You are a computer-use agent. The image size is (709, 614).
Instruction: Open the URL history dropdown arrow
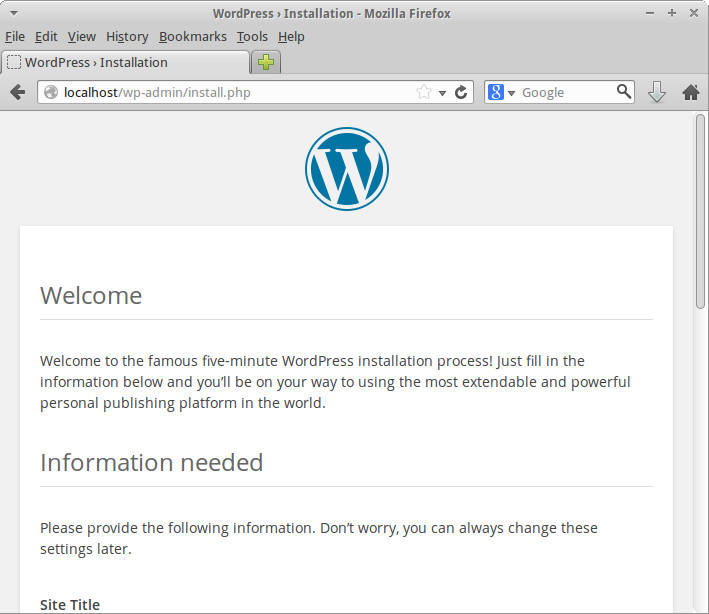click(x=443, y=93)
